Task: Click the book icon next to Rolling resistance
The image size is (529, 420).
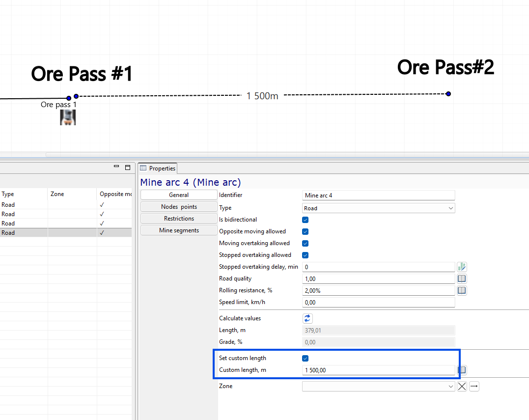Action: pyautogui.click(x=462, y=290)
